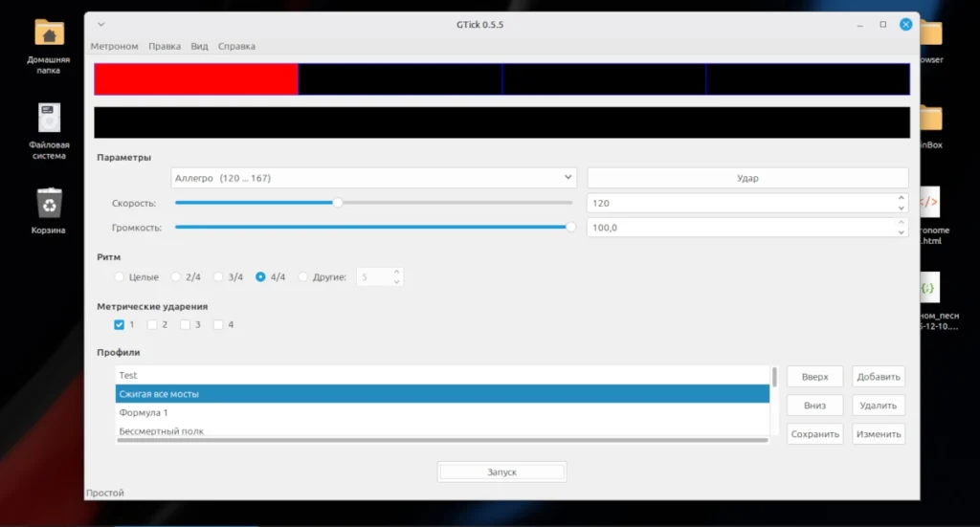Select the 2/4 rhythm option
This screenshot has width=980, height=527.
point(176,276)
